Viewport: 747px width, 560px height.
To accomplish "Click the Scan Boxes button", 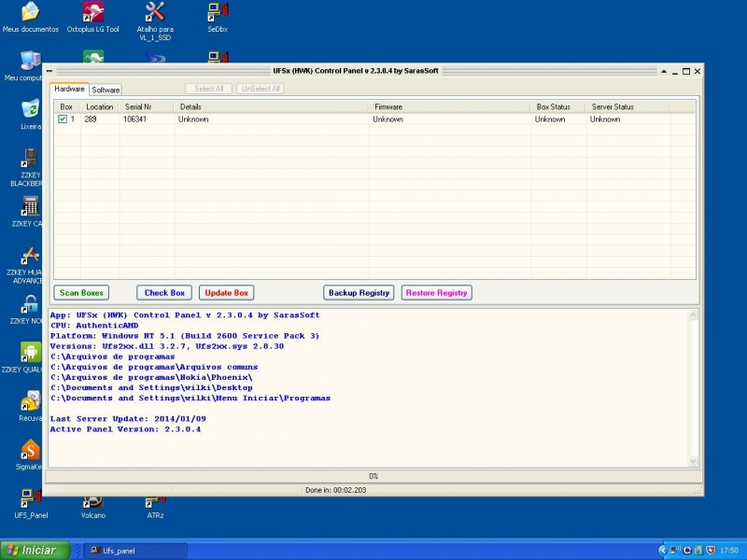I will pos(81,293).
